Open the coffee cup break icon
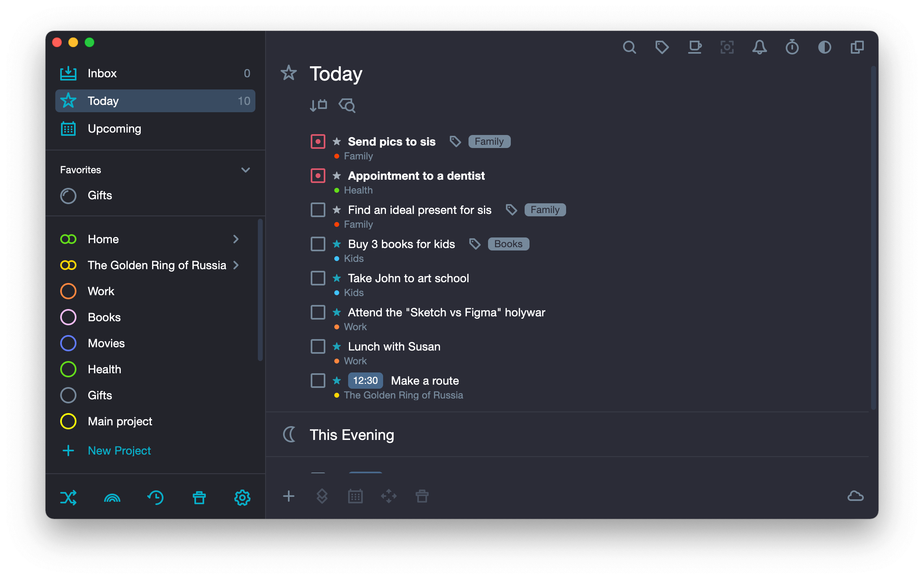Viewport: 924px width, 579px height. tap(695, 48)
